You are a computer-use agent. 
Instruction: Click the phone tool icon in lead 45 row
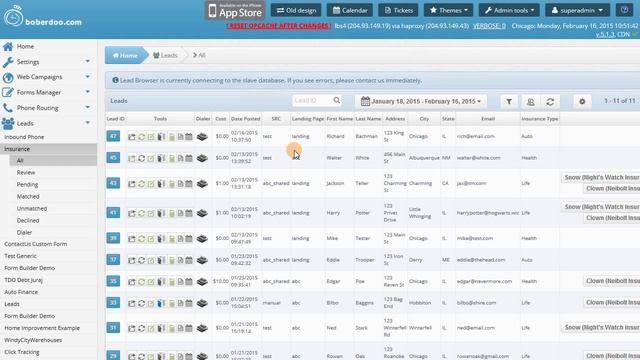161,158
